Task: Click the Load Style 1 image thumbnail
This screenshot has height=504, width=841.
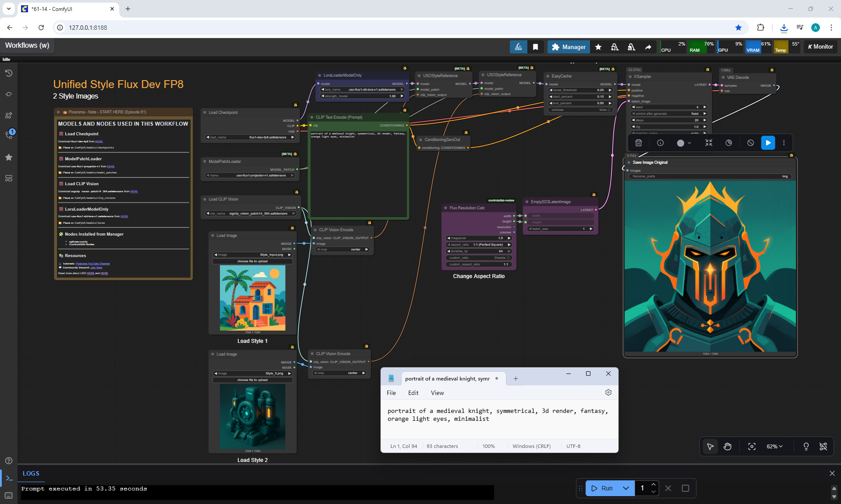Action: click(253, 298)
